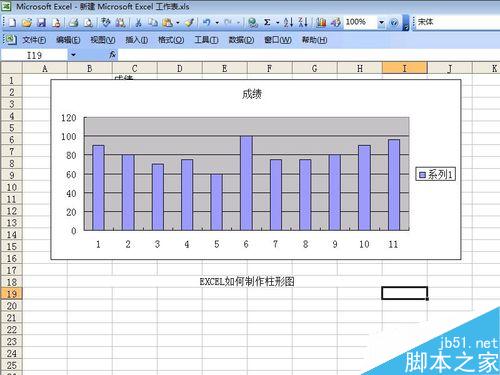500x375 pixels.
Task: Open the AutoSum functions dropdown arrow
Action: pyautogui.click(x=277, y=23)
